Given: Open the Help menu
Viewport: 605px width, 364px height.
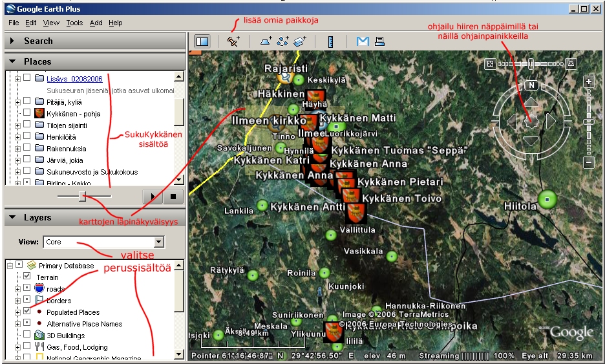Looking at the screenshot, I should [x=115, y=23].
